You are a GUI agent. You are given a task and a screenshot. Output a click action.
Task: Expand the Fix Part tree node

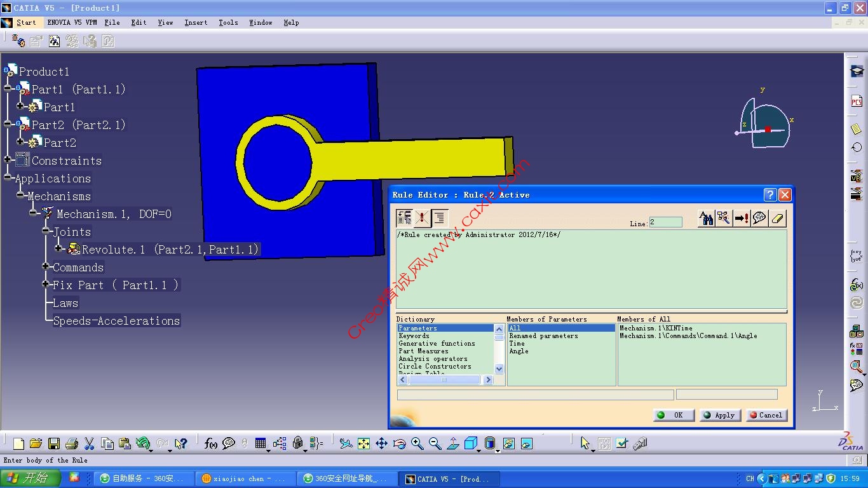click(46, 284)
